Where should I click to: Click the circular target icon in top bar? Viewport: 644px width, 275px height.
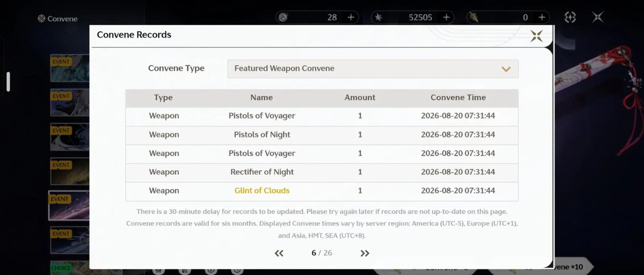570,17
